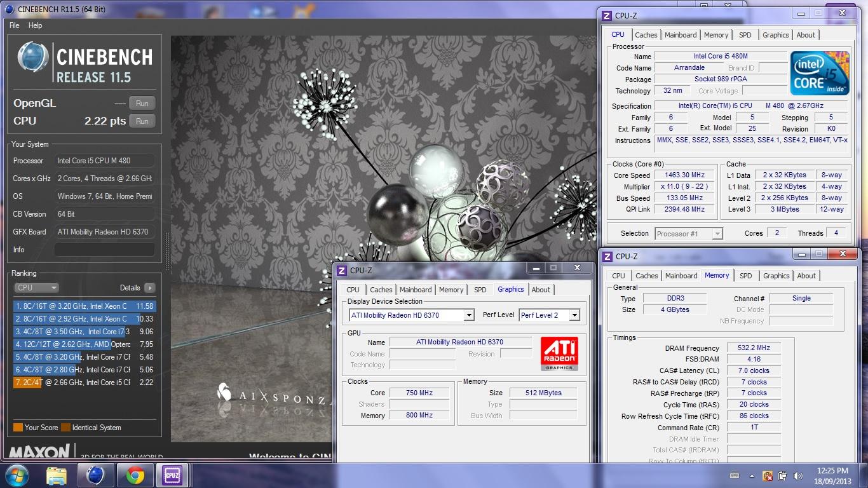This screenshot has width=868, height=488.
Task: Click the Intel Core i5 logo badge
Action: 820,73
